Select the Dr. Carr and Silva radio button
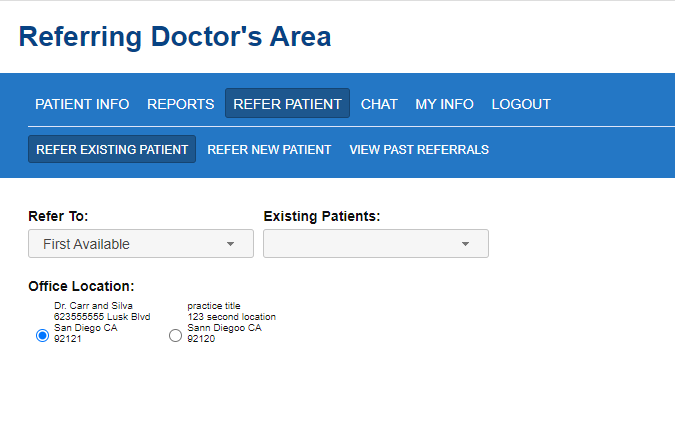This screenshot has height=428, width=675. click(x=42, y=336)
